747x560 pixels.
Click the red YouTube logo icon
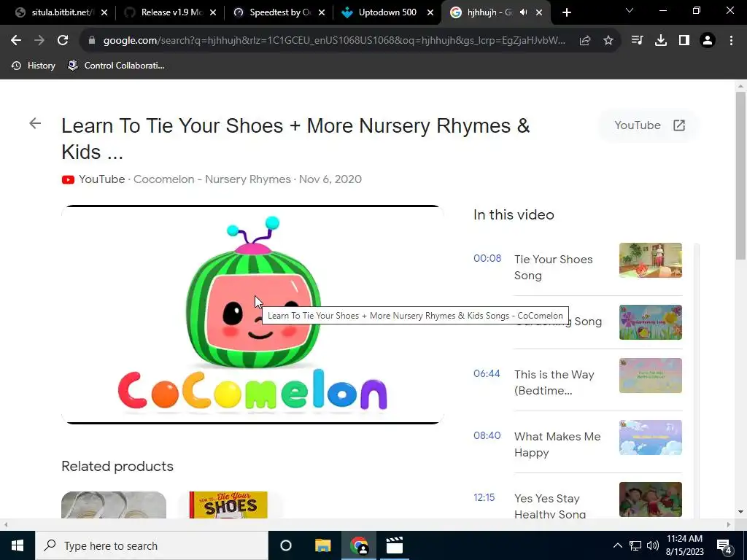(68, 179)
